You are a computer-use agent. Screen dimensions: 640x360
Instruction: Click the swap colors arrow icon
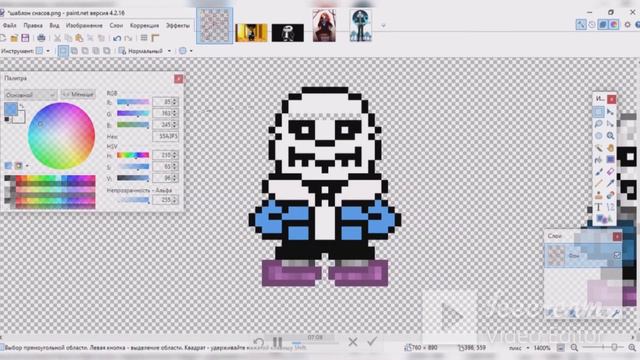22,106
